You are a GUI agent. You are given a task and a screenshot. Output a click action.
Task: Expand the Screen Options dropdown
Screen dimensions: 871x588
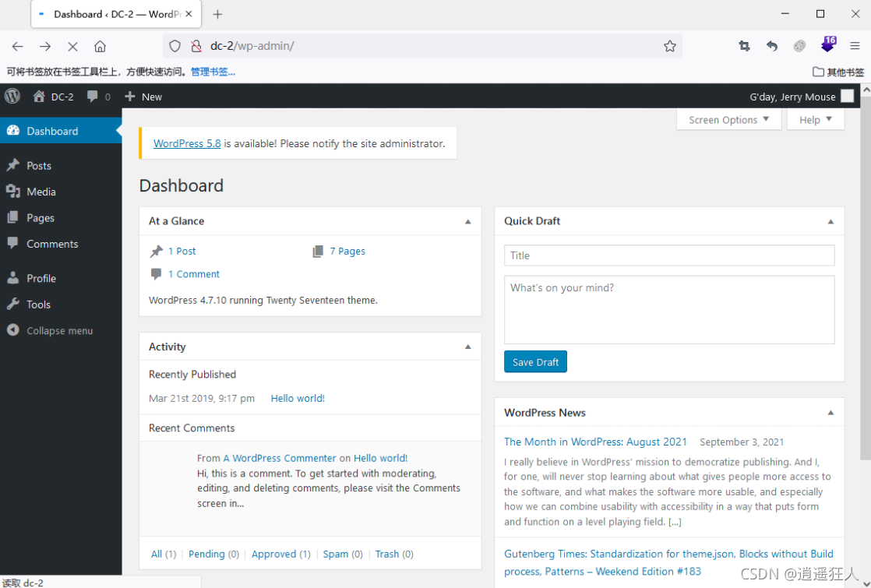click(728, 120)
